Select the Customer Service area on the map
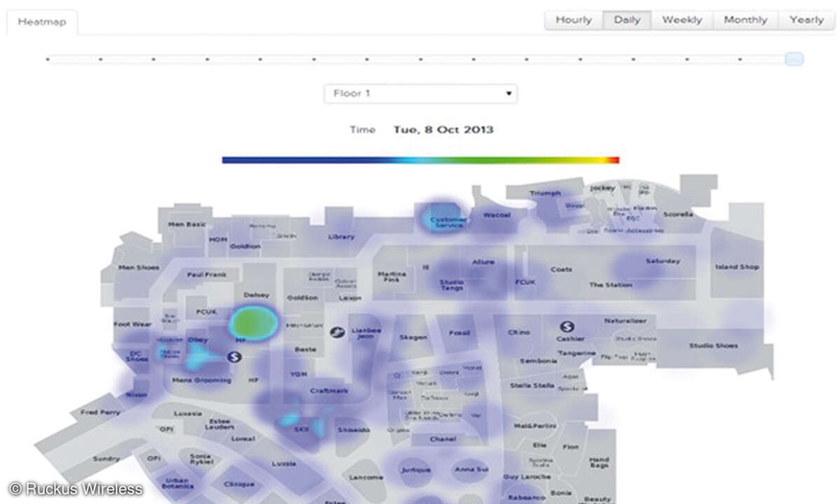The width and height of the screenshot is (840, 504). [448, 222]
